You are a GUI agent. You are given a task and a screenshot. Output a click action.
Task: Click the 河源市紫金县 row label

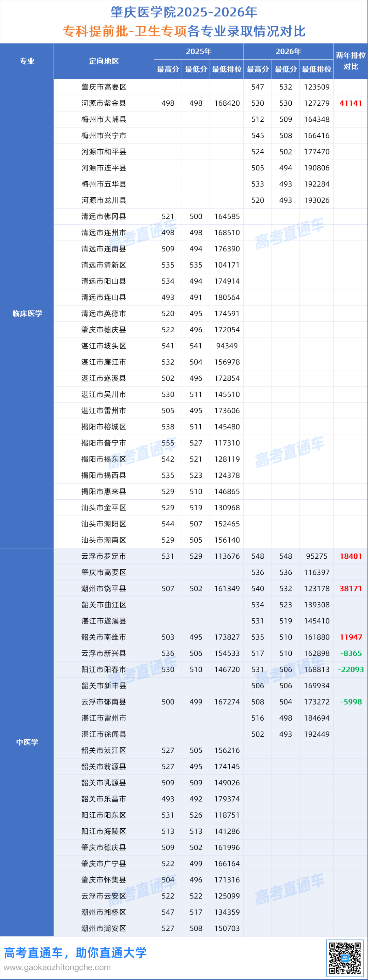[x=104, y=103]
